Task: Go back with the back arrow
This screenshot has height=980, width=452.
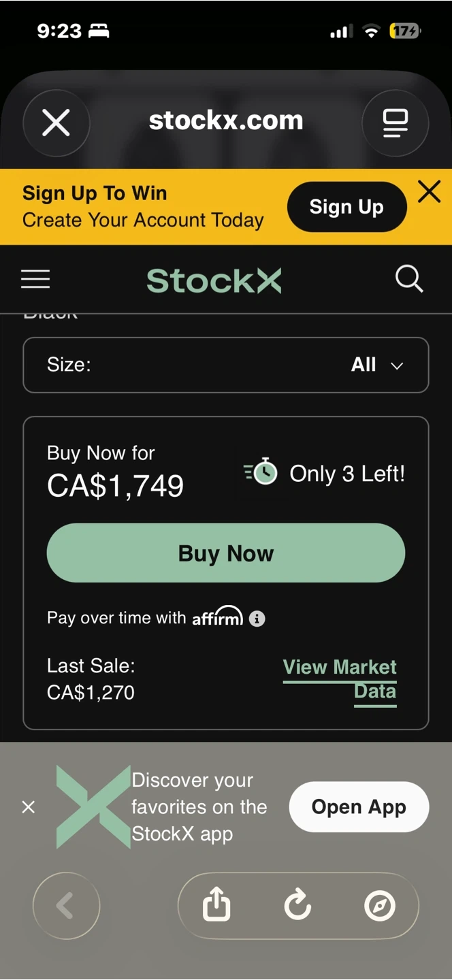Action: [66, 906]
